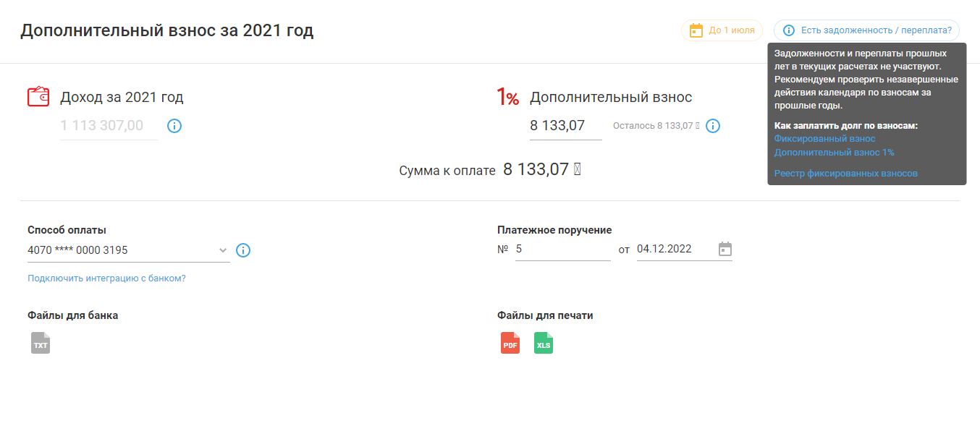The height and width of the screenshot is (434, 980).
Task: Open 'Реестр фиксированных взносов' link
Action: coord(845,174)
